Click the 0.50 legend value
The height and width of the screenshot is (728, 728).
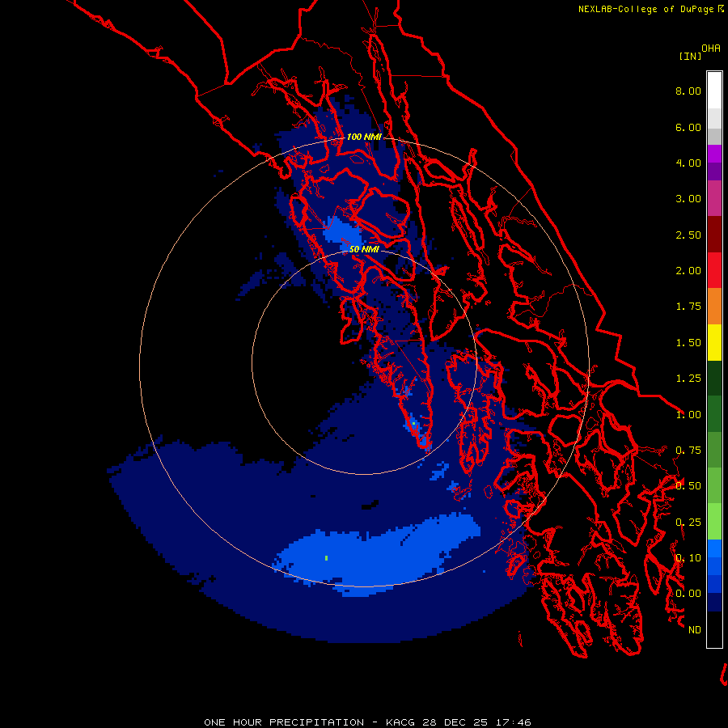[688, 486]
